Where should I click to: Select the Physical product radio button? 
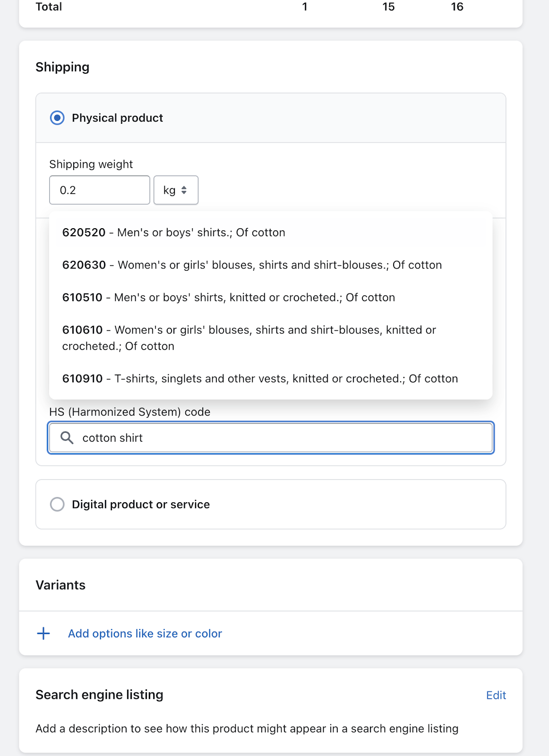click(x=57, y=118)
